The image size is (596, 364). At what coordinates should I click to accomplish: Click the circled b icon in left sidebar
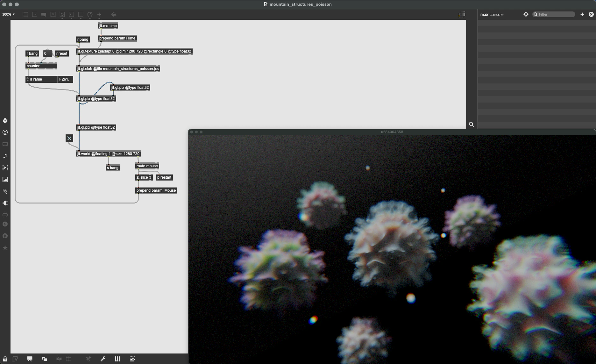[5, 236]
